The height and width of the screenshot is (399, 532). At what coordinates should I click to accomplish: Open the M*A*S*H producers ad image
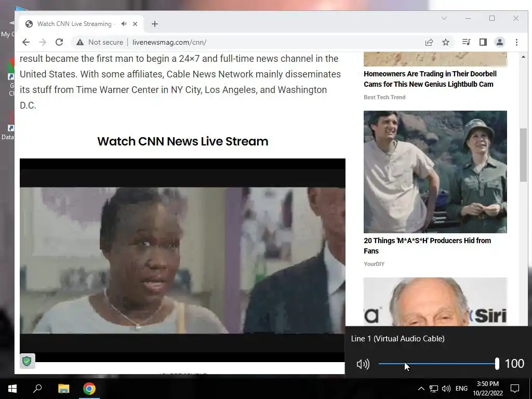pyautogui.click(x=435, y=171)
